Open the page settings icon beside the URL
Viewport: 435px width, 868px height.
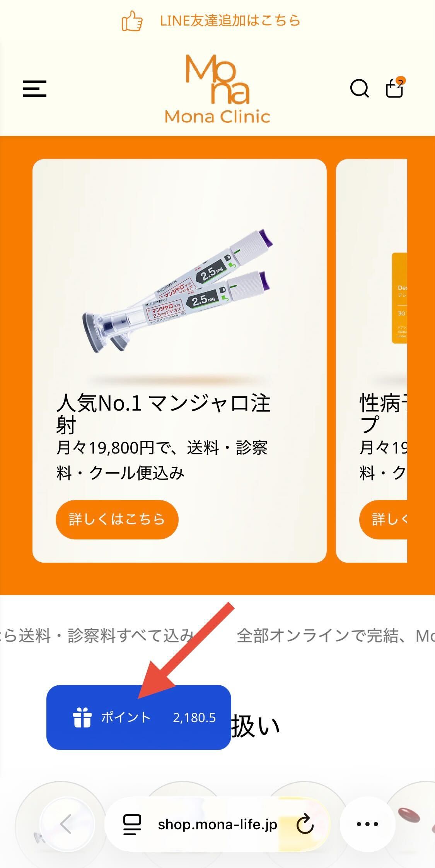[132, 824]
